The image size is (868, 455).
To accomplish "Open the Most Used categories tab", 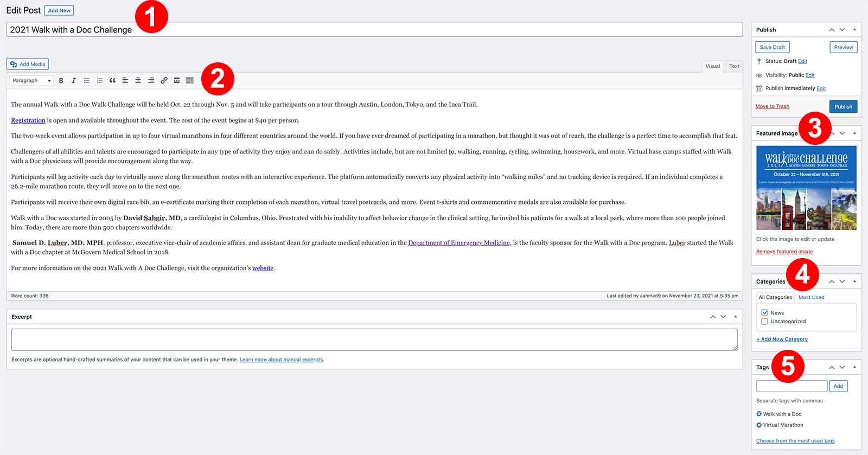I will click(x=811, y=297).
